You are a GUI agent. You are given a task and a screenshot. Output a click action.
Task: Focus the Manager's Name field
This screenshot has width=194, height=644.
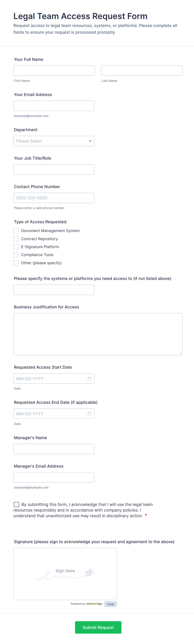pos(54,449)
